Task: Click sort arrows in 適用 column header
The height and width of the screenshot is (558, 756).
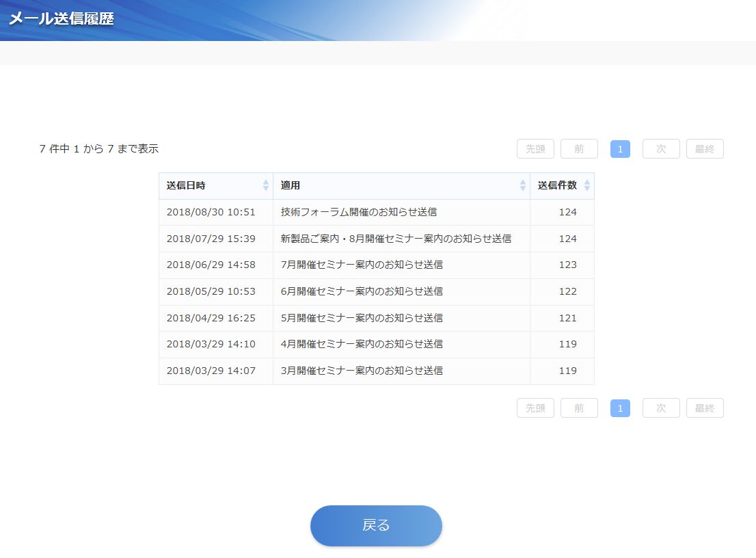Action: click(523, 185)
